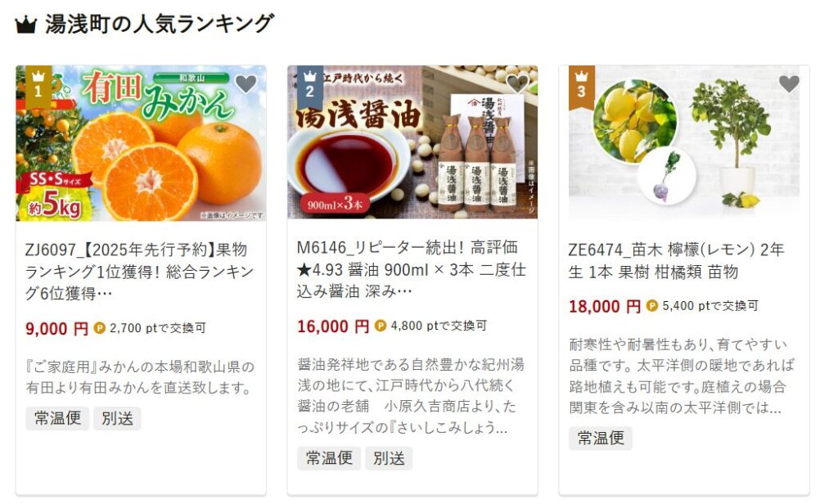838x504 pixels.
Task: Click the gold rank 1 crown badge
Action: pos(38,86)
